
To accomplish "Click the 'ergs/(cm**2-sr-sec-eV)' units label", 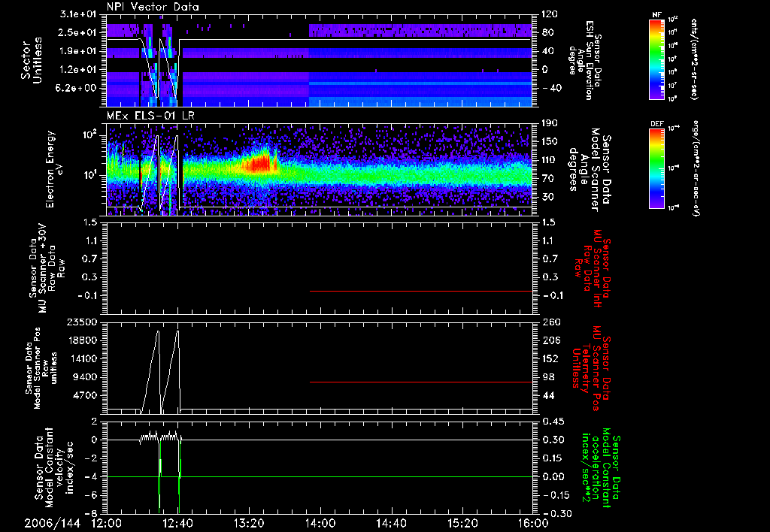I will [694, 168].
